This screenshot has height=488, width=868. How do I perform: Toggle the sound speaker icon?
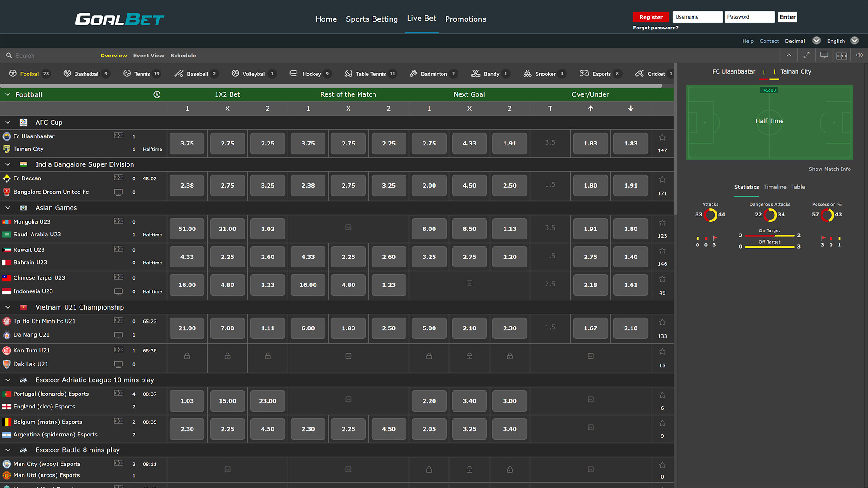(x=859, y=55)
